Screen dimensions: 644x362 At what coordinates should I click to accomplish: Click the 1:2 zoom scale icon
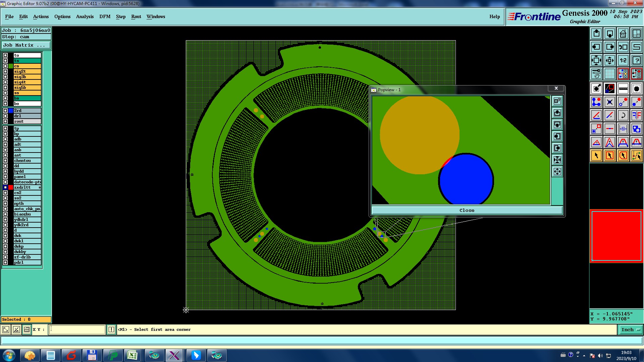coord(623,60)
